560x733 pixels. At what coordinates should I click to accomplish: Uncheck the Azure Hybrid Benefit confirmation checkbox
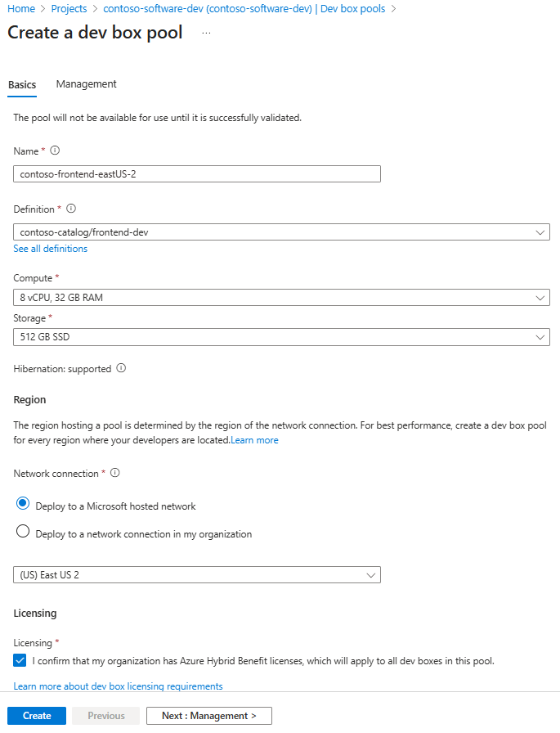20,660
